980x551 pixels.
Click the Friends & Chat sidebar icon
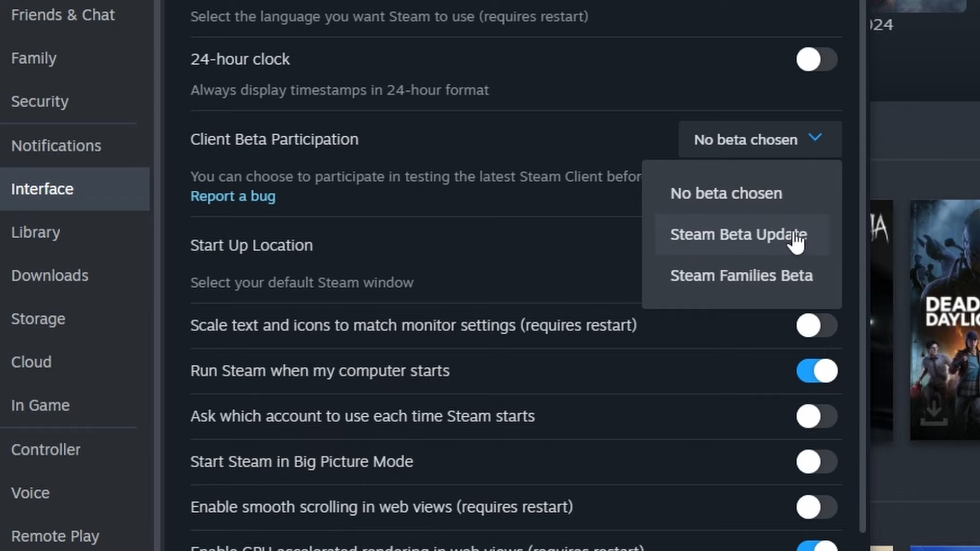(63, 14)
